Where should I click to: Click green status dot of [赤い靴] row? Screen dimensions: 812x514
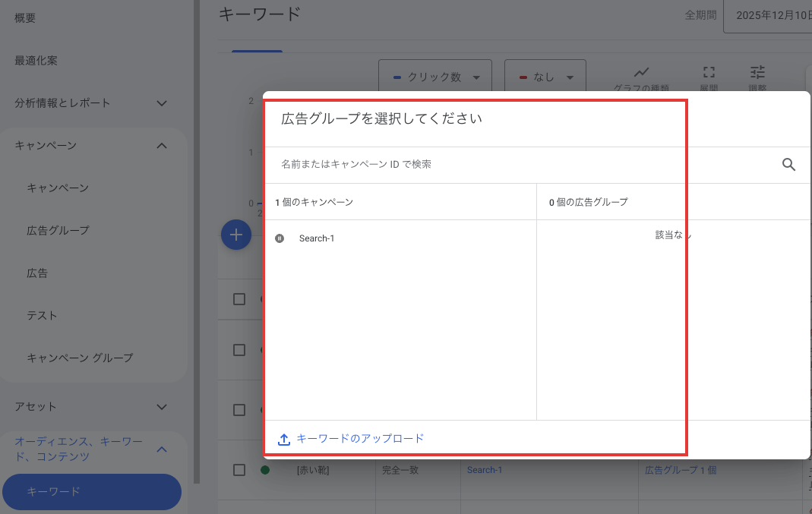point(265,470)
